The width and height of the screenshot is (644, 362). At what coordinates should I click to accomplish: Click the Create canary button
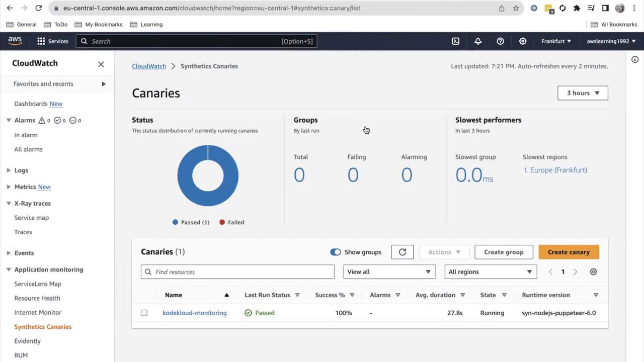tap(569, 252)
